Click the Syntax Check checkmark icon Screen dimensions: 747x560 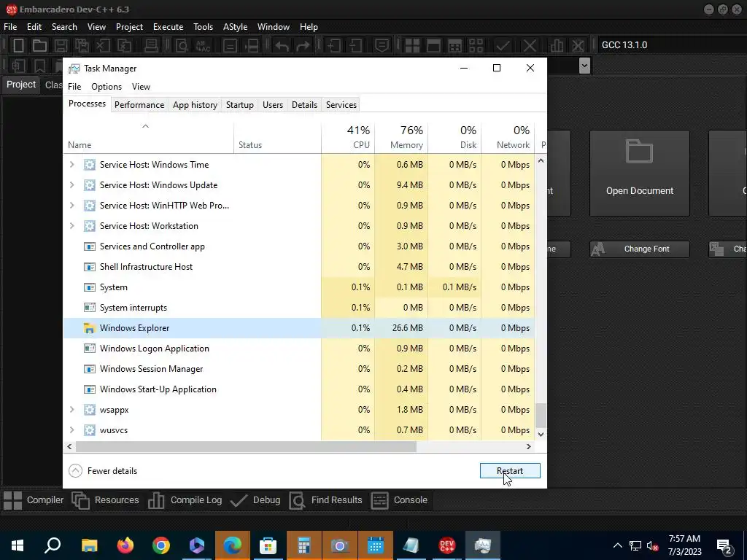point(503,45)
